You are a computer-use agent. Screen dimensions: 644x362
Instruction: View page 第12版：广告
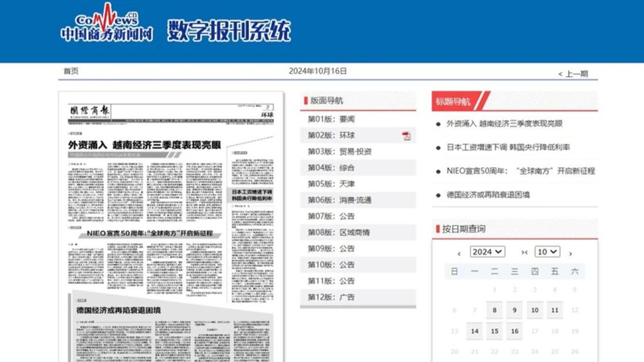coord(331,297)
